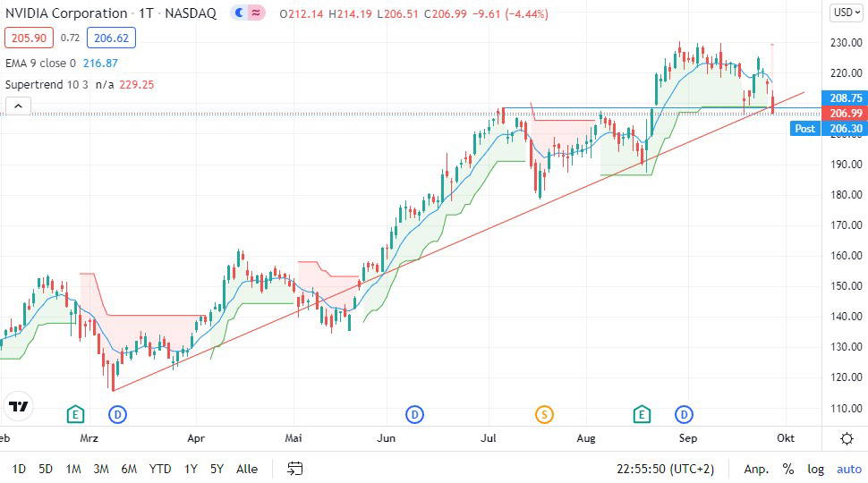
Task: Collapse the indicator legend chevron
Action: click(x=18, y=106)
